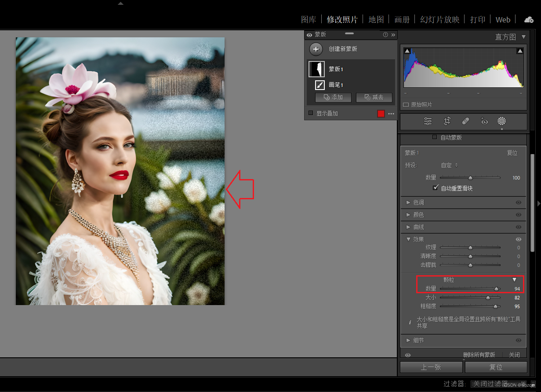Click the plus icon to create new mask
Image resolution: width=541 pixels, height=392 pixels.
pyautogui.click(x=316, y=49)
